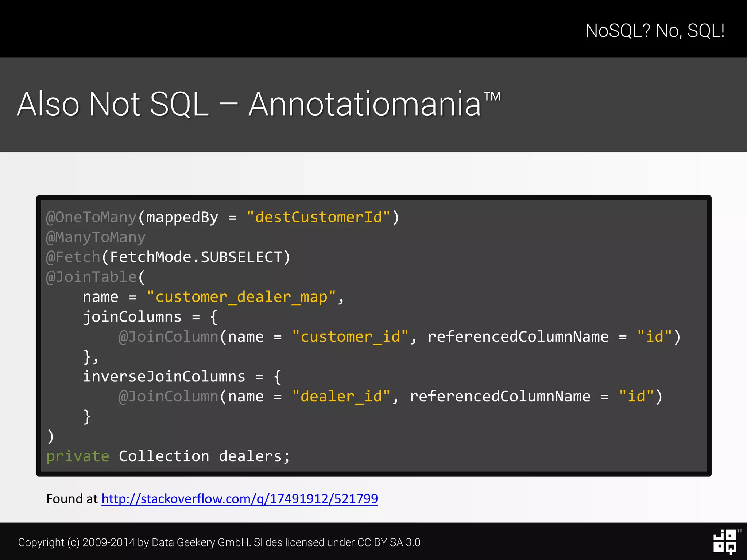This screenshot has width=747, height=560.
Task: Click the "customer_dealer_map" string
Action: coord(241,297)
